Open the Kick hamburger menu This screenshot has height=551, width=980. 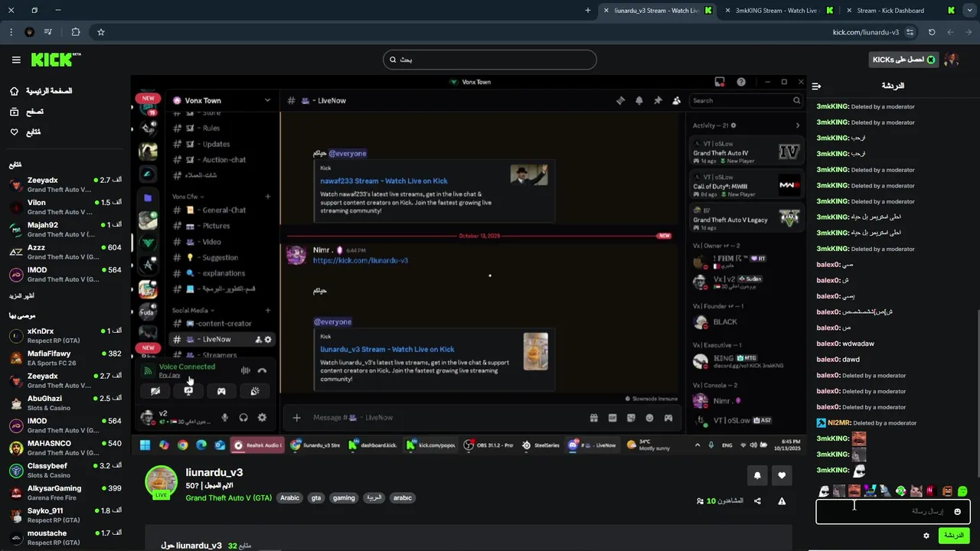click(x=16, y=60)
